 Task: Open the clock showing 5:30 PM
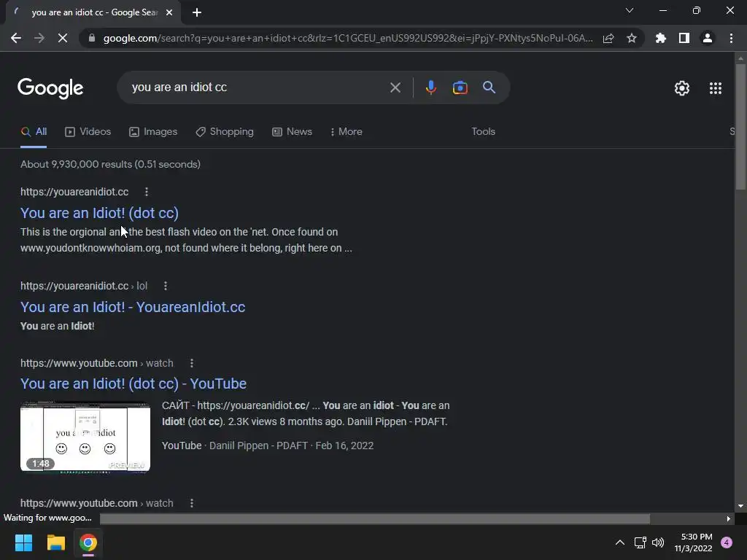click(x=693, y=542)
